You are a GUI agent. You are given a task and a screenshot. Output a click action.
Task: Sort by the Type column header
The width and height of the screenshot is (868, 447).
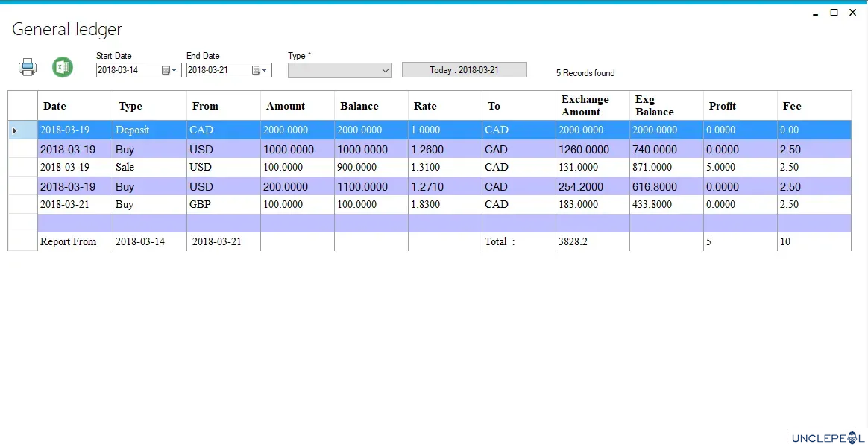pos(149,106)
